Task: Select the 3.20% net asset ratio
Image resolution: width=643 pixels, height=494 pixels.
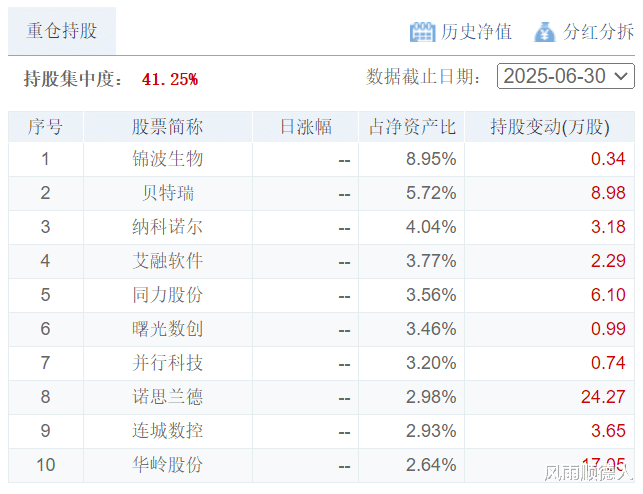Action: 431,363
